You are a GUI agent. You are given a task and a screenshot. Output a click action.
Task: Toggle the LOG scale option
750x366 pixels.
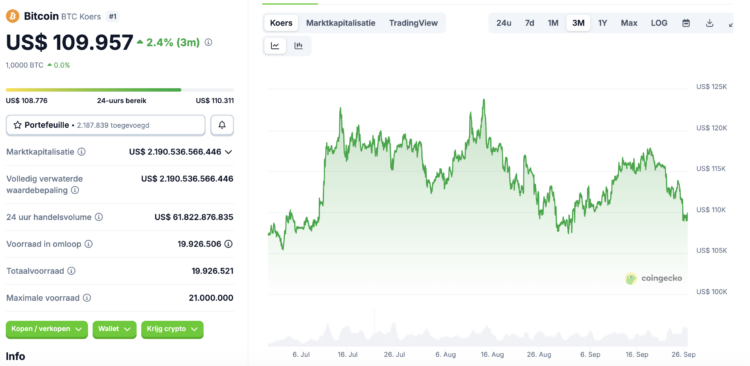(659, 23)
